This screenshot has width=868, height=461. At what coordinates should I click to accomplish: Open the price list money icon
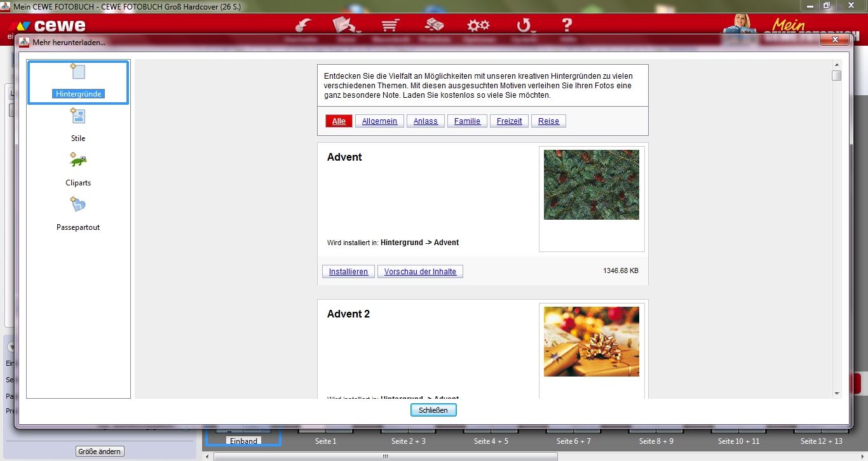point(434,25)
